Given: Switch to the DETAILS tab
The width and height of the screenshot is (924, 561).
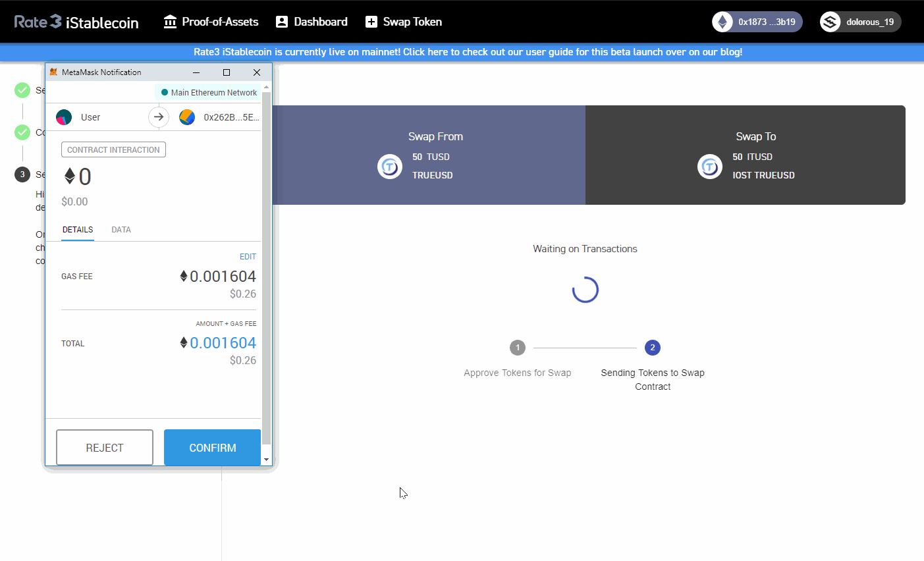Looking at the screenshot, I should pyautogui.click(x=78, y=230).
